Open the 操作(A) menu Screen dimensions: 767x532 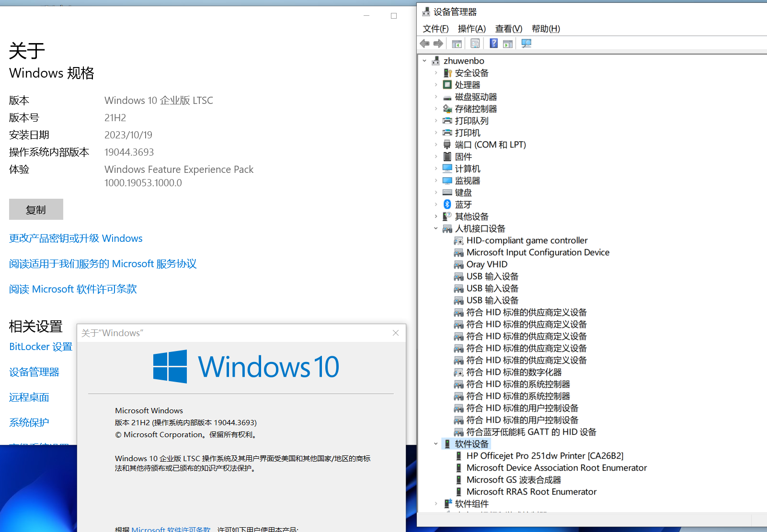pyautogui.click(x=471, y=29)
